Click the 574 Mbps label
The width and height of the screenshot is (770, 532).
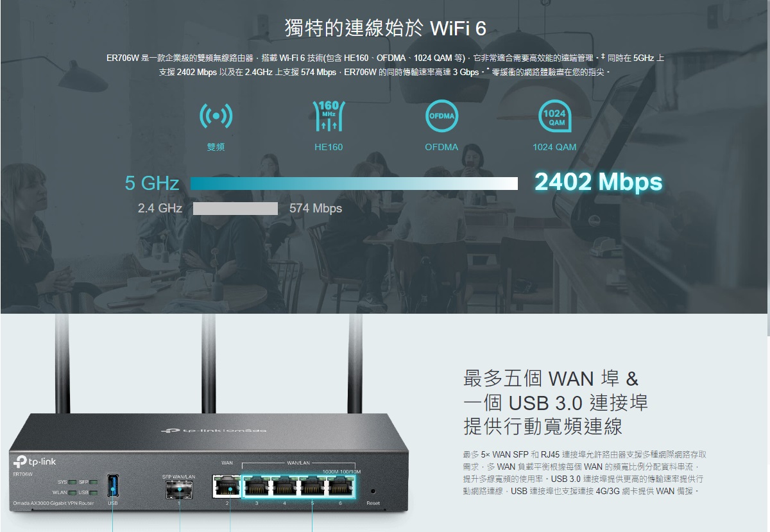click(316, 209)
